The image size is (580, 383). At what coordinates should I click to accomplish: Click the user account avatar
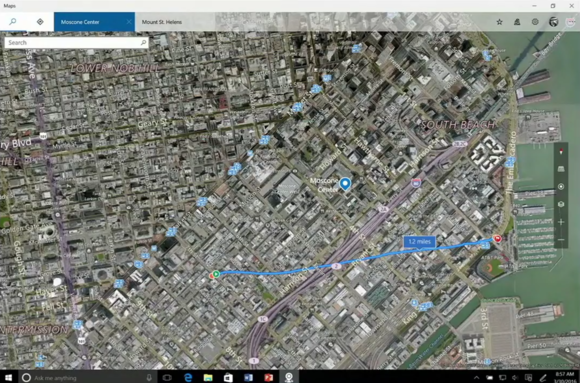553,22
